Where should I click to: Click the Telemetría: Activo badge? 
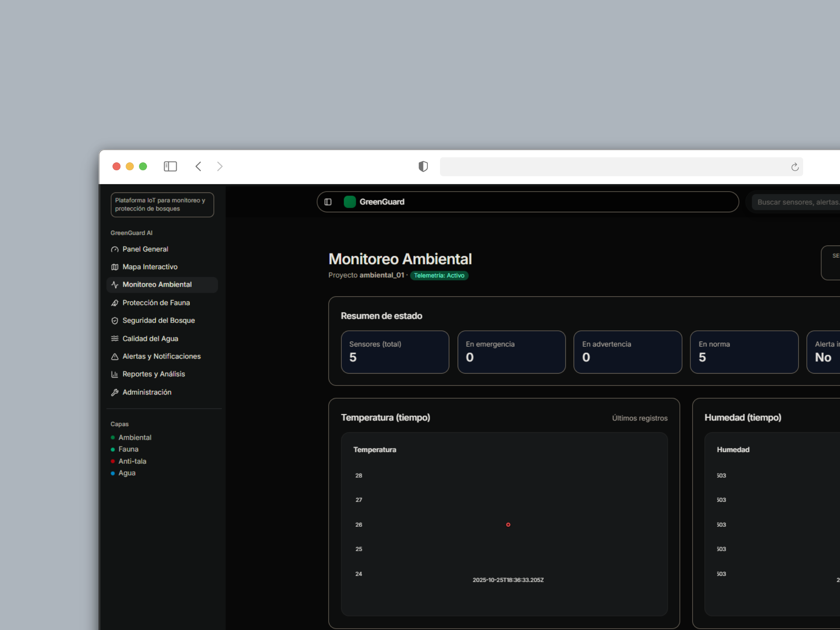click(x=439, y=276)
